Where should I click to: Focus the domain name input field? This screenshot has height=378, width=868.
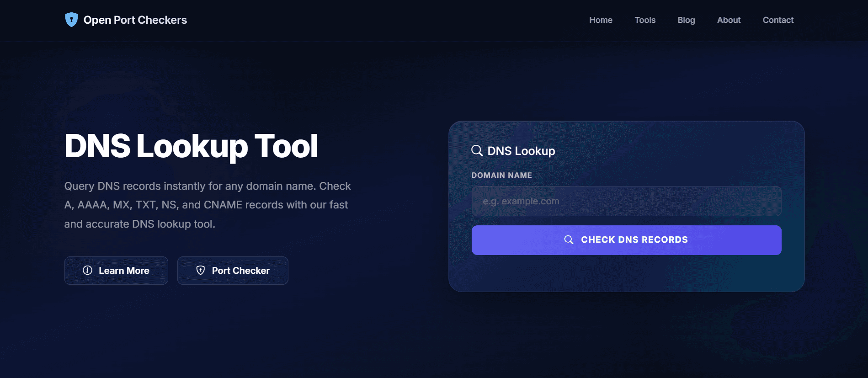626,201
